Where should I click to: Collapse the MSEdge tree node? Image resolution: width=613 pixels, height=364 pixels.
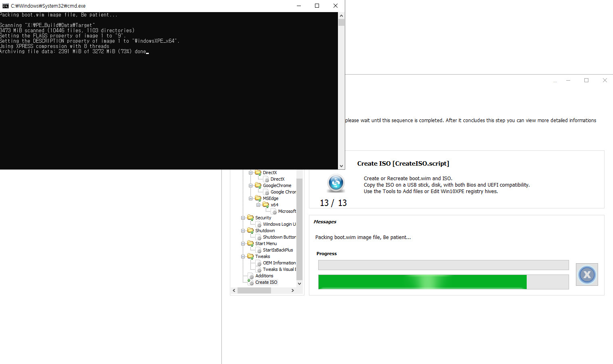pyautogui.click(x=250, y=198)
